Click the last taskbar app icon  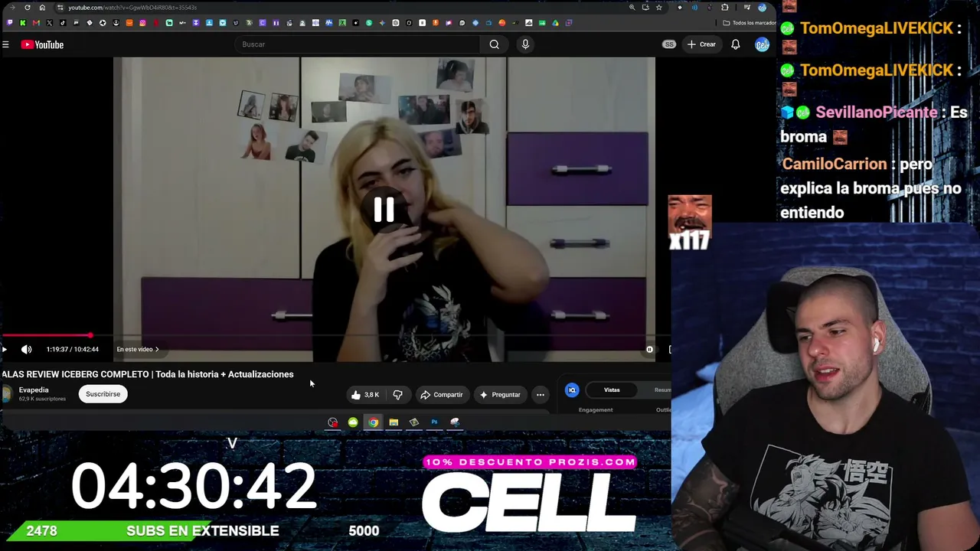(x=455, y=422)
